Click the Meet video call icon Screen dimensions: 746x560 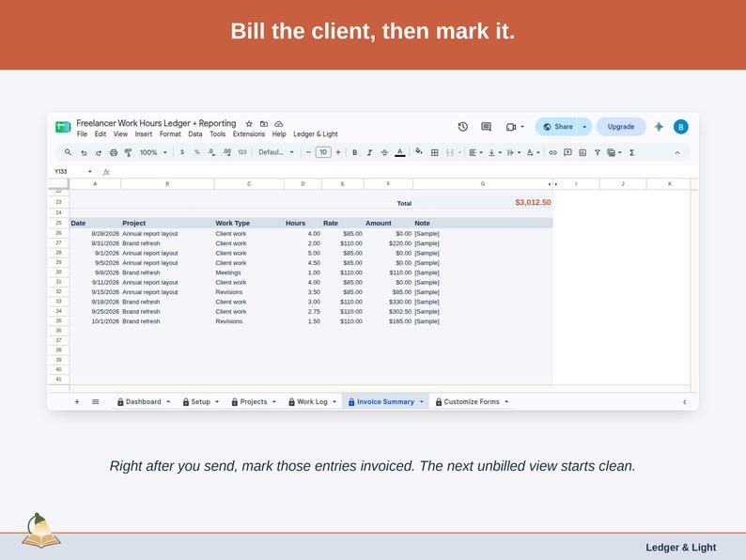[x=511, y=127]
